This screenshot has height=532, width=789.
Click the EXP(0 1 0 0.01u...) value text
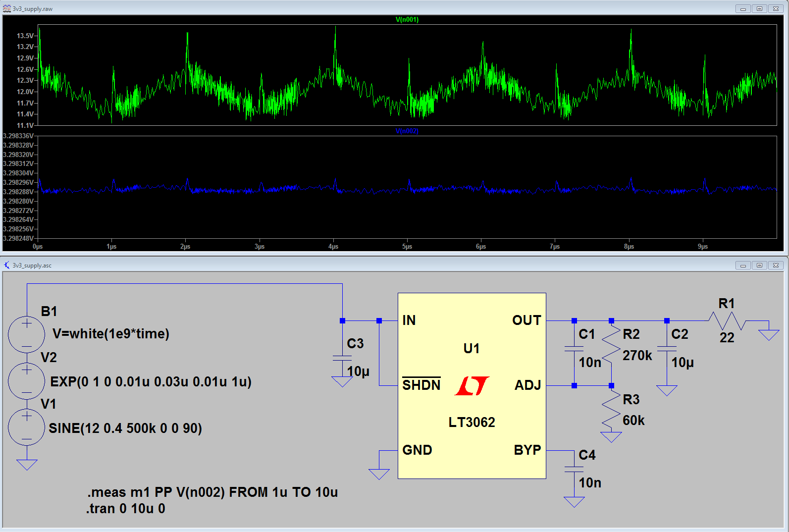[x=151, y=382]
